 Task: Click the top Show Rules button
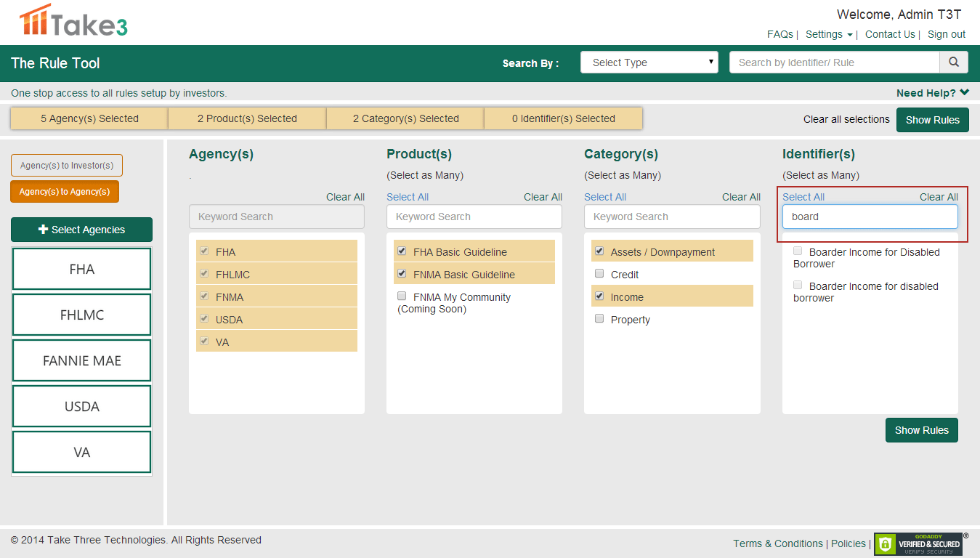pyautogui.click(x=932, y=120)
